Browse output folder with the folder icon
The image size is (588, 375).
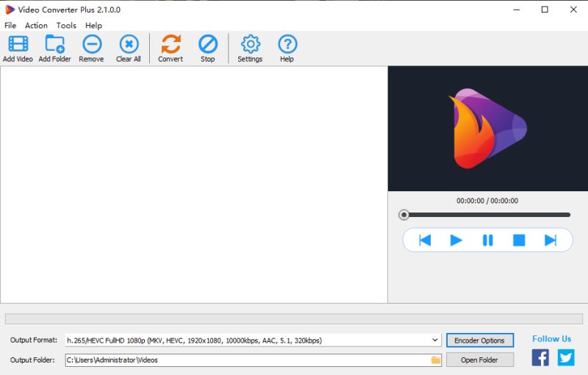[435, 360]
